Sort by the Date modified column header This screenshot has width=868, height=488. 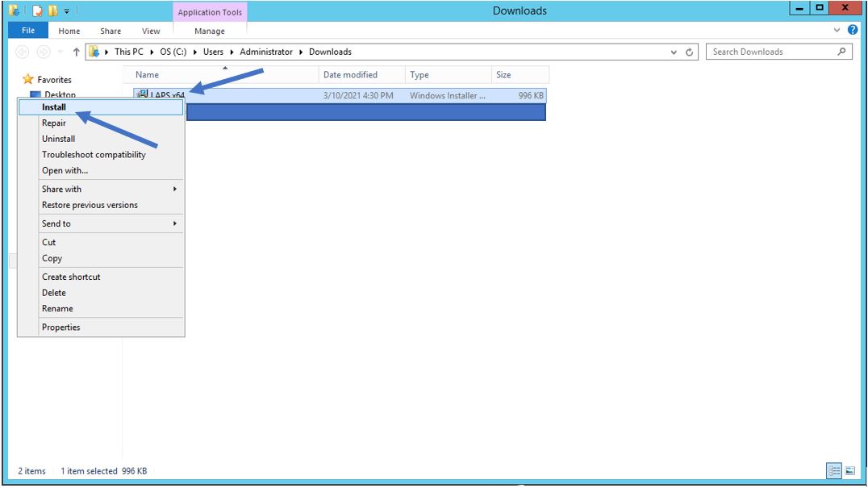pos(362,75)
